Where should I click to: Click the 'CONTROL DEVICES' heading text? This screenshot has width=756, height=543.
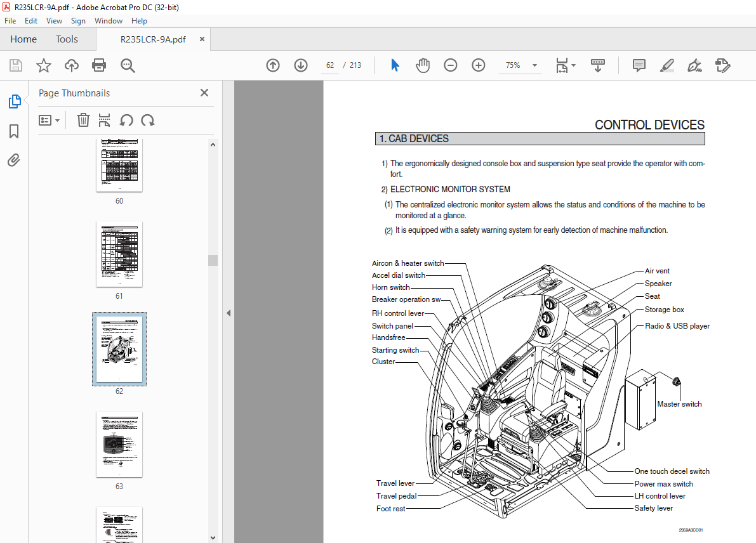(x=649, y=125)
